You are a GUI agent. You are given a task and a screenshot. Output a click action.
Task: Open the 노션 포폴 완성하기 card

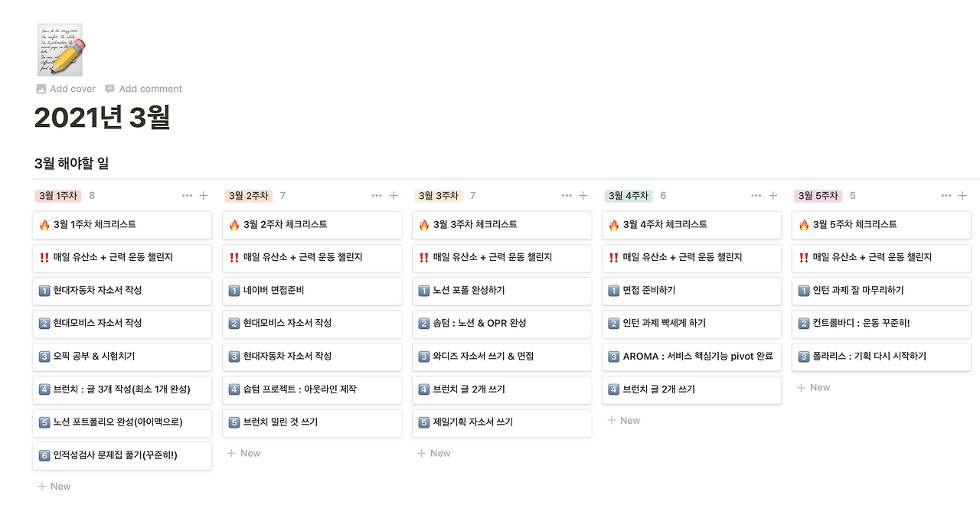502,291
